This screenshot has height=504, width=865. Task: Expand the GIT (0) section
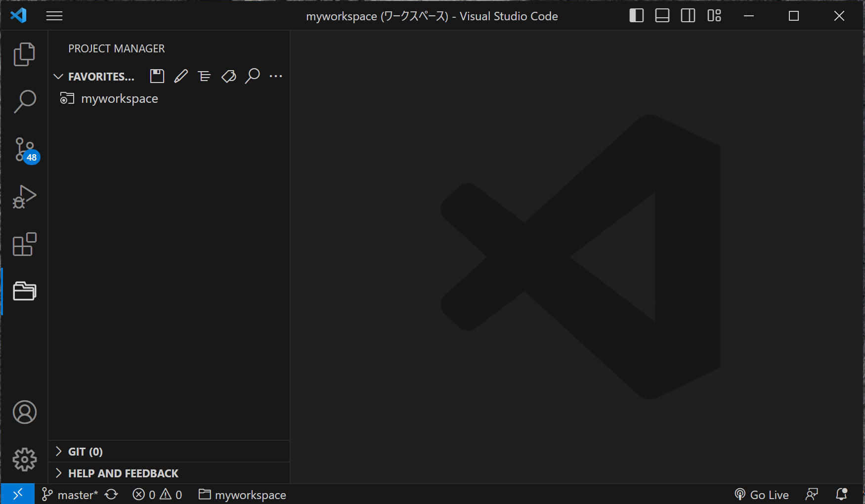pos(169,452)
